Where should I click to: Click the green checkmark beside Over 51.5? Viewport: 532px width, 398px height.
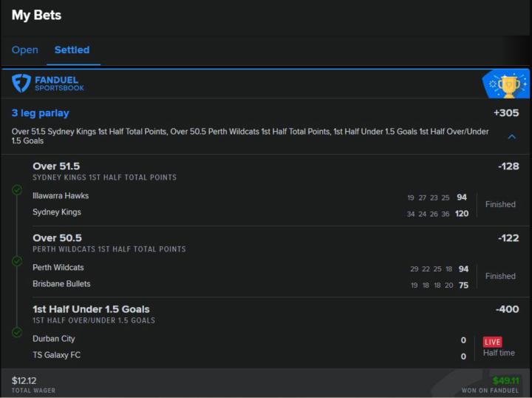17,189
